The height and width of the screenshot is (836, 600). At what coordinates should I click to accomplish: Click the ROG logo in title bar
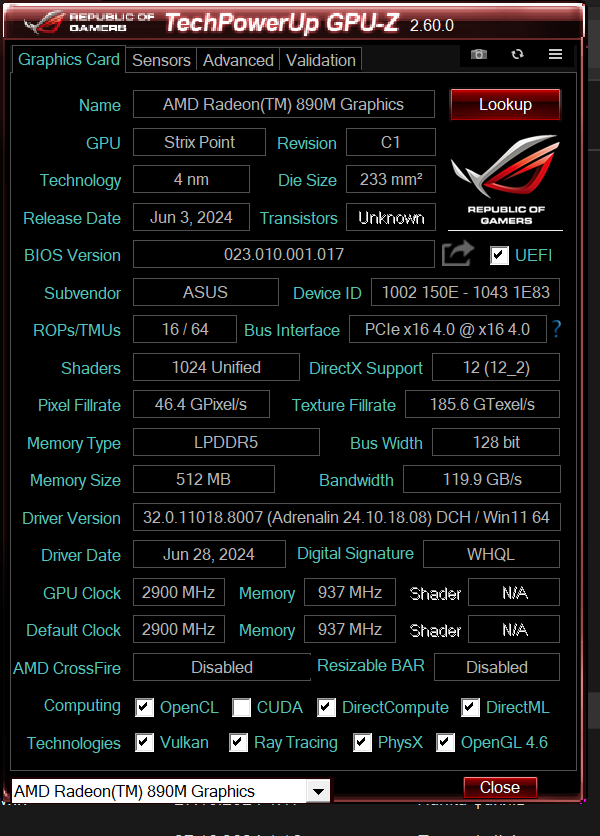[45, 22]
